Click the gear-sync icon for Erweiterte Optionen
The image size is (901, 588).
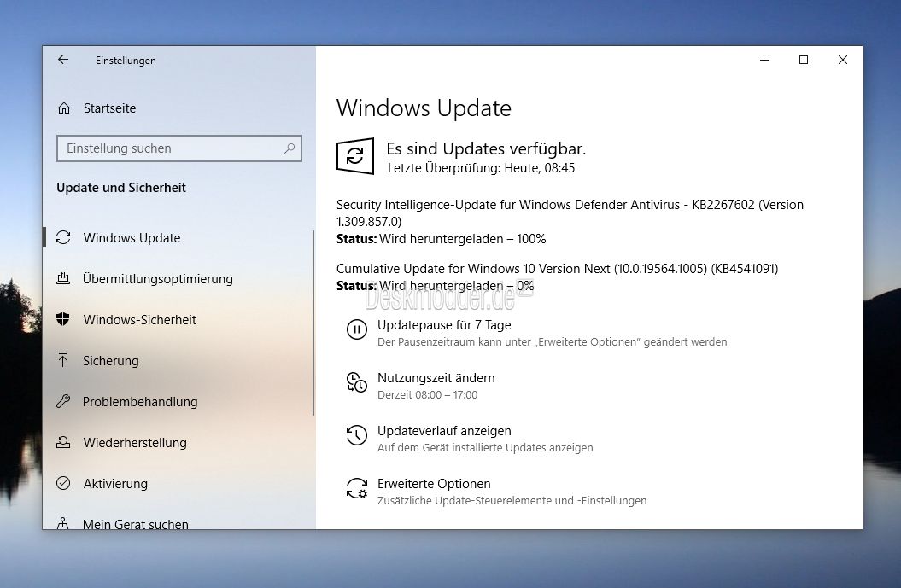tap(357, 489)
